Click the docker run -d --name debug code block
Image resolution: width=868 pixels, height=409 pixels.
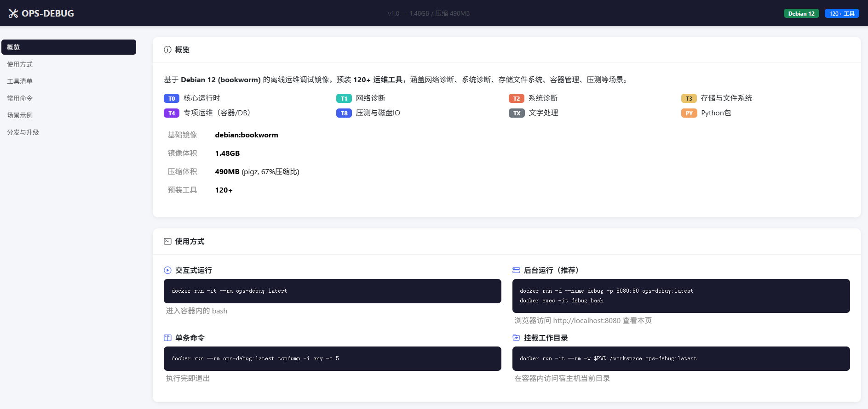click(x=681, y=296)
